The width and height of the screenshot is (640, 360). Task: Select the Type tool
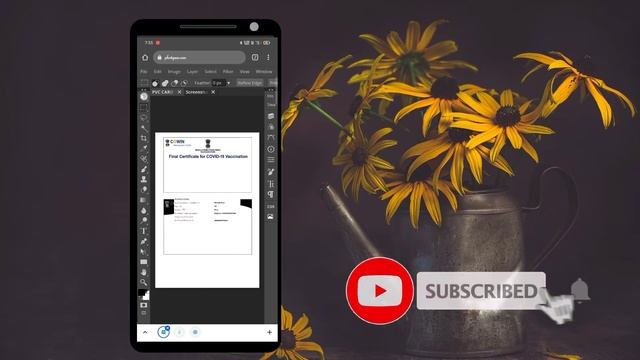144,231
